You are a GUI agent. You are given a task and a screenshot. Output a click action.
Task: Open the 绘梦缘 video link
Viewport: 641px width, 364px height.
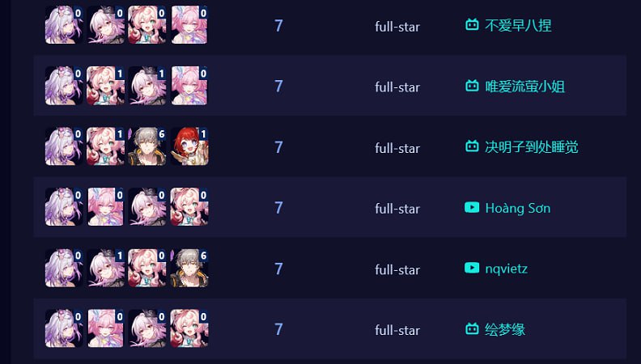[x=505, y=329]
